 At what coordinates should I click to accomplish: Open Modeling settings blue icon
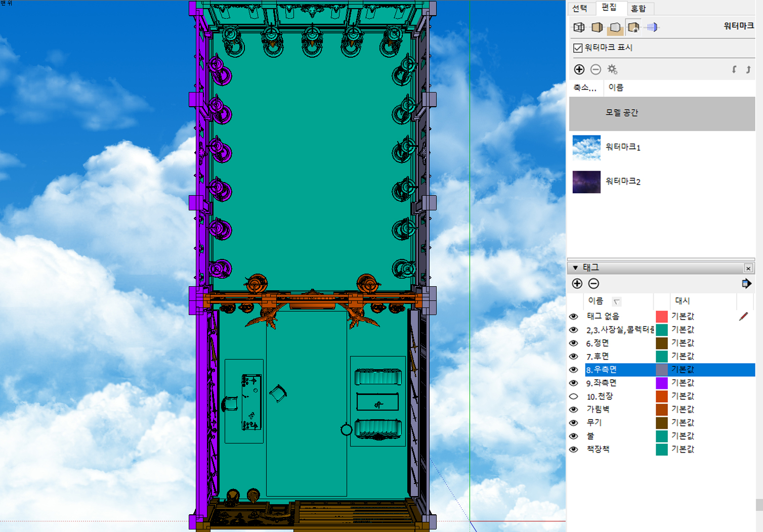click(x=652, y=27)
